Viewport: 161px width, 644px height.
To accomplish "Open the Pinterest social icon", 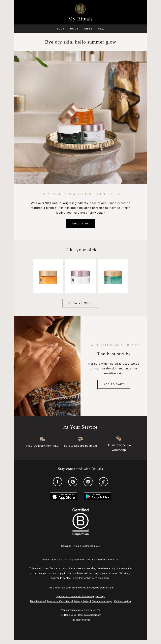I will 73,482.
